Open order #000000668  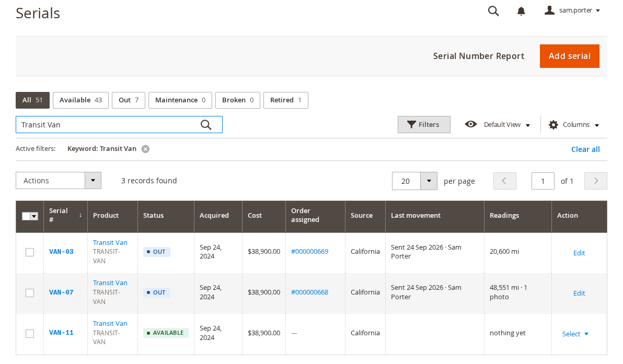(x=309, y=292)
